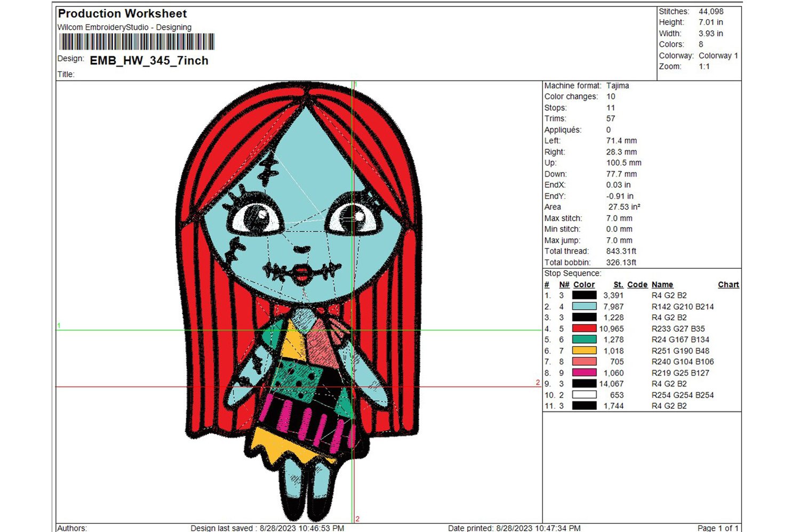Viewport: 800px width, 532px height.
Task: Click the 'Name' column header
Action: pos(662,285)
